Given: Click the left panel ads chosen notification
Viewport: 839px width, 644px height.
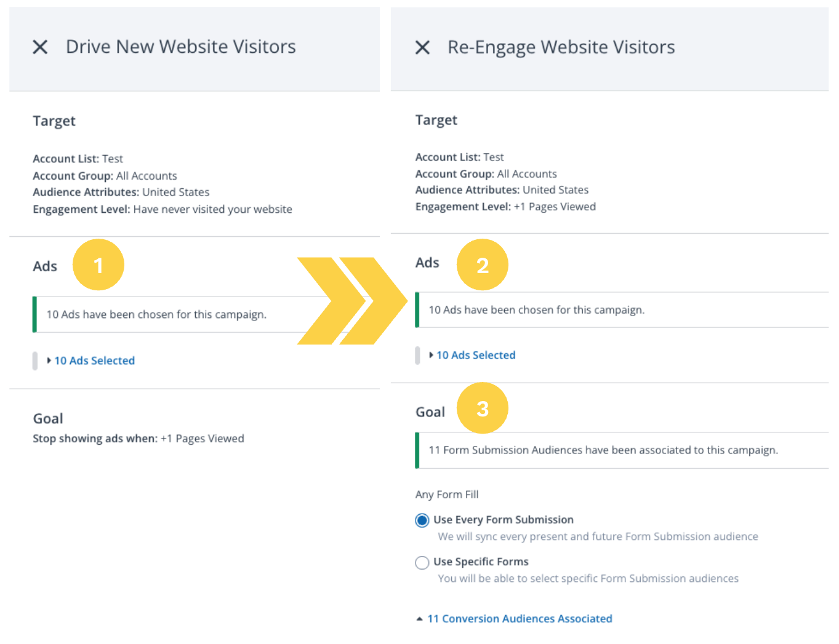Looking at the screenshot, I should click(x=156, y=314).
